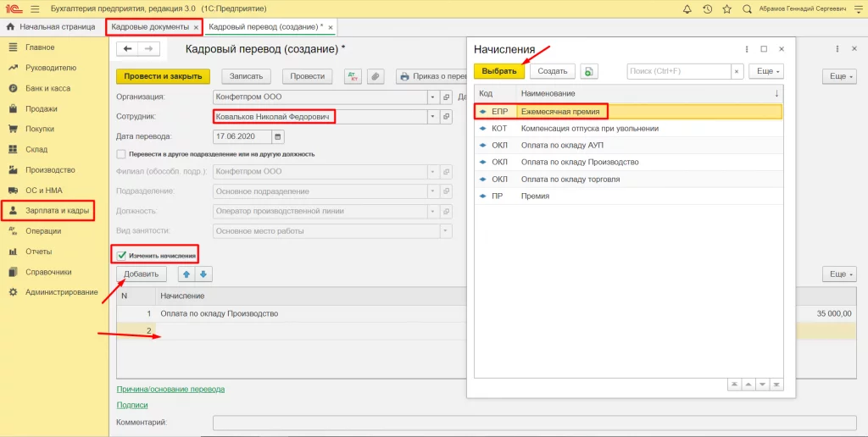Expand the Сотрудник dropdown arrow
The image size is (868, 437).
pos(432,117)
